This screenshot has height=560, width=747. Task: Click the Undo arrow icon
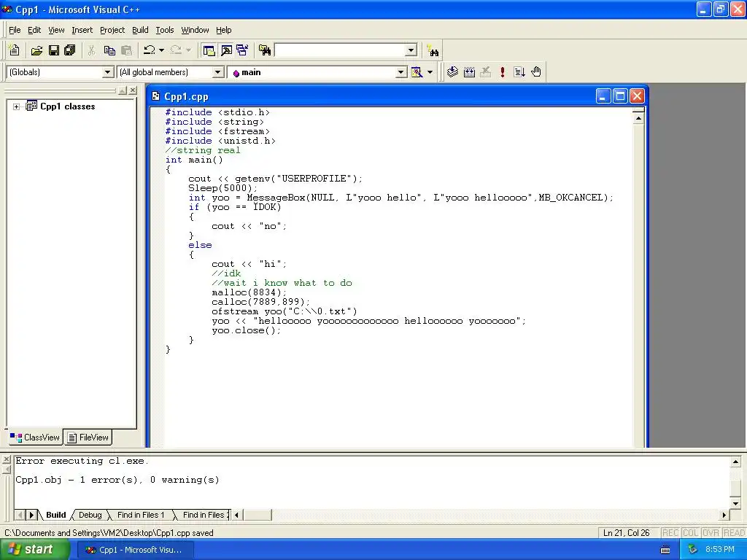pyautogui.click(x=149, y=50)
